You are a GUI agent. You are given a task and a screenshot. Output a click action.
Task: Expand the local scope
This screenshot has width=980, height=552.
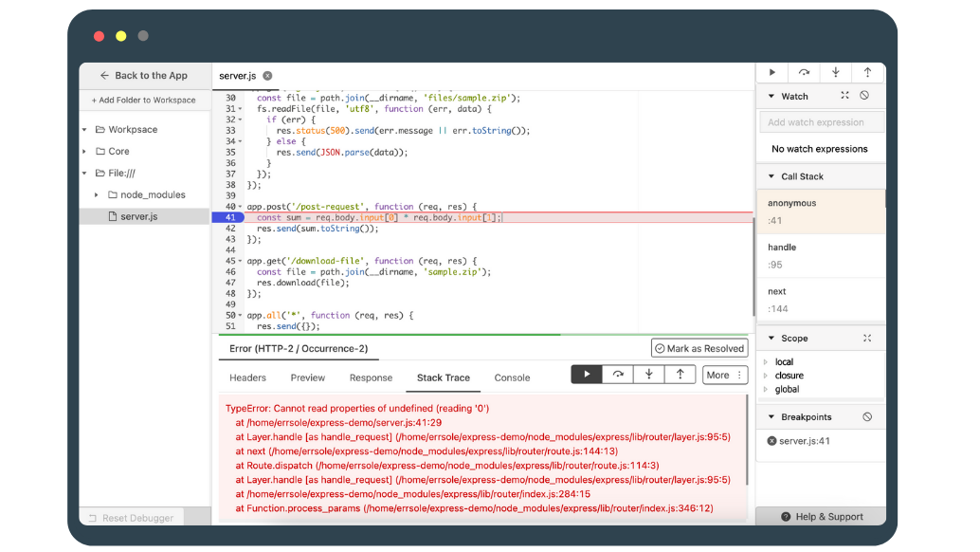pos(766,362)
